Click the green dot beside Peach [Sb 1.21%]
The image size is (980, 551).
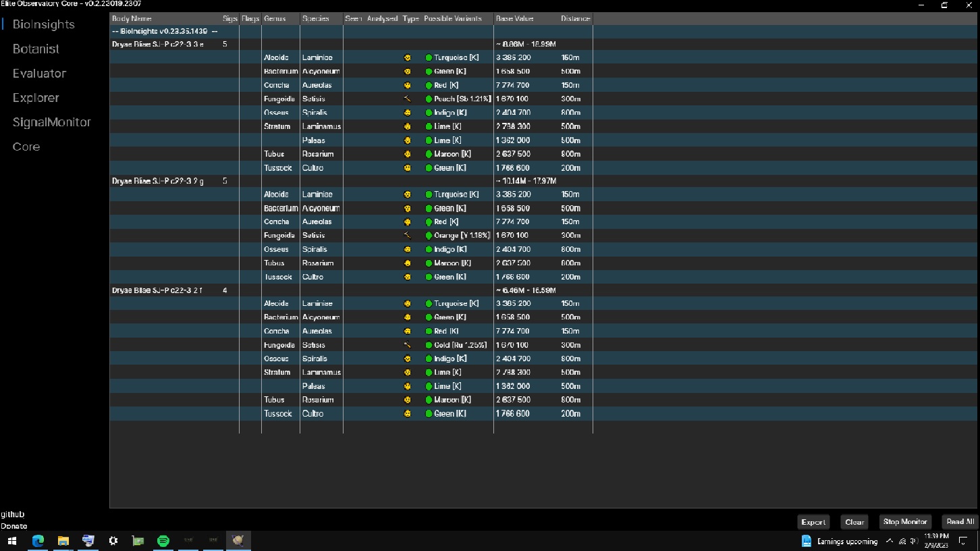(x=429, y=99)
